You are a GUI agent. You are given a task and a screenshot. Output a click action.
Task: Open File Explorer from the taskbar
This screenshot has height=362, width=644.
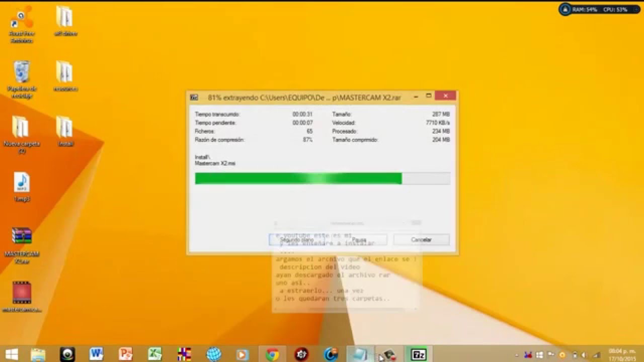[x=38, y=354]
